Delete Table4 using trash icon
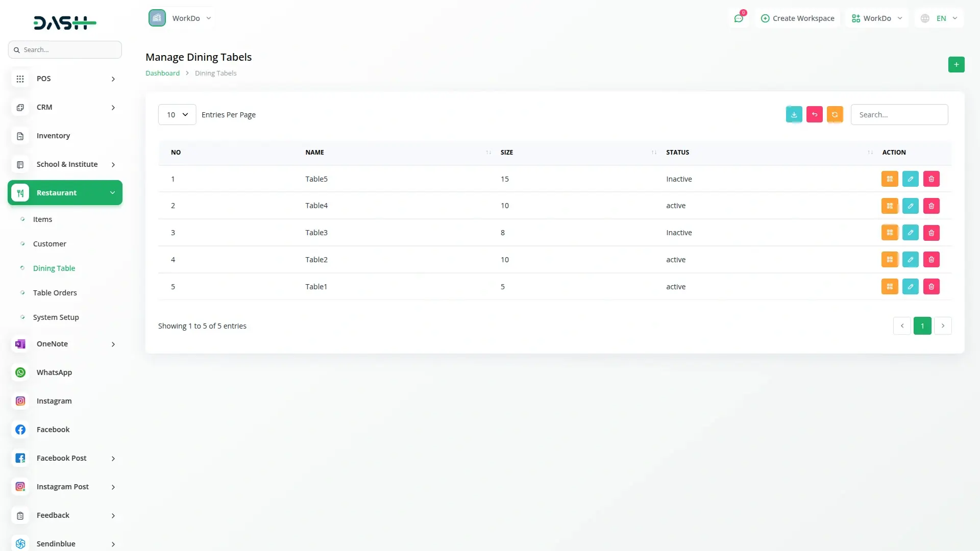Viewport: 980px width, 551px height. (931, 206)
